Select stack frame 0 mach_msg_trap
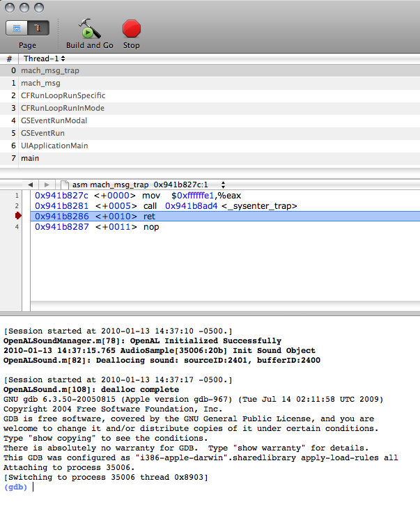 pos(210,70)
